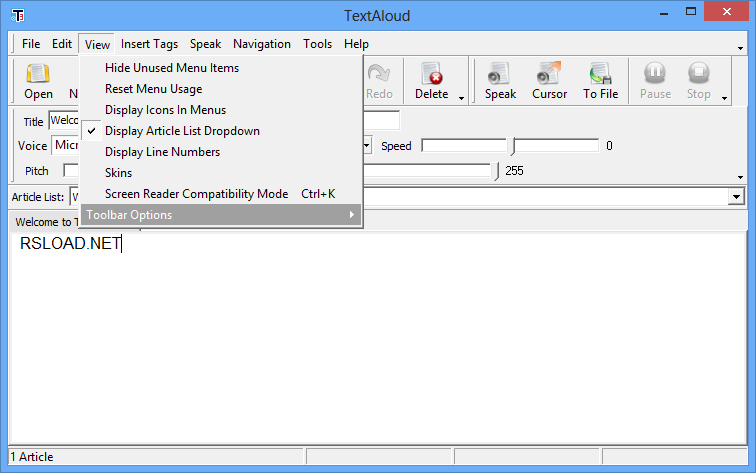Open the Insert Tags menu

(149, 44)
